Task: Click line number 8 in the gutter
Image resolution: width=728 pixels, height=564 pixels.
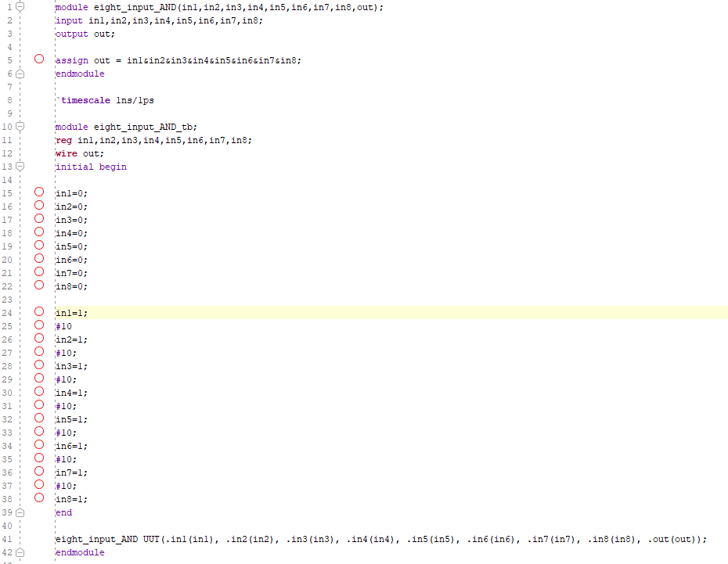Action: [x=9, y=100]
